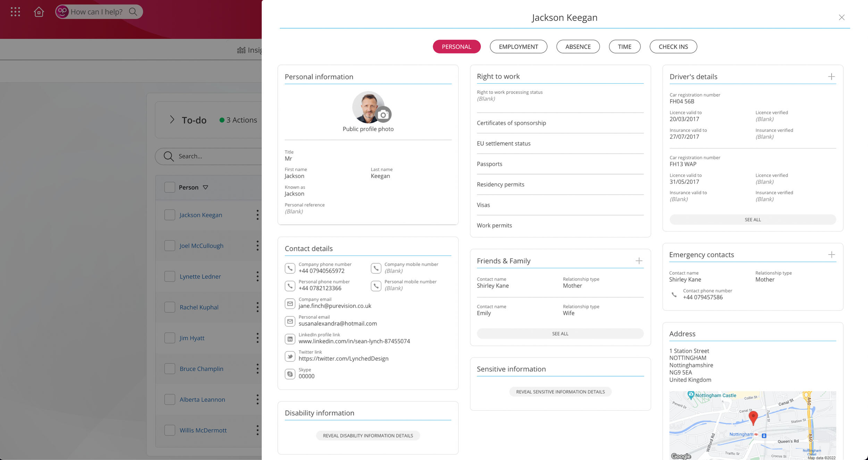Screen dimensions: 868x460
Task: Expand the Passports section
Action: coord(560,164)
